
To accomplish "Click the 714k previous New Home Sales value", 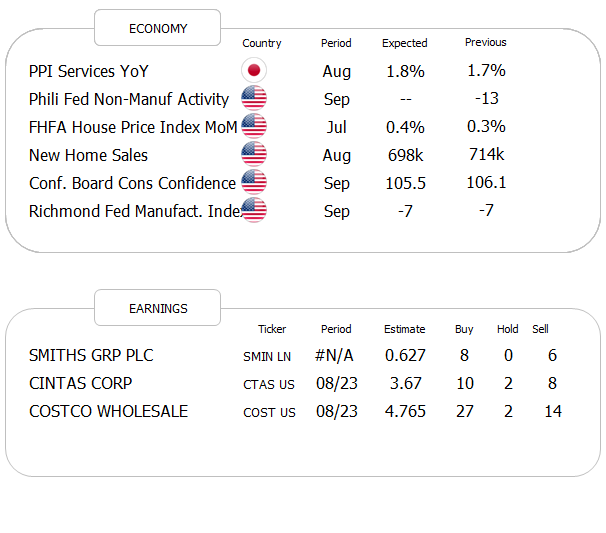I will point(486,154).
